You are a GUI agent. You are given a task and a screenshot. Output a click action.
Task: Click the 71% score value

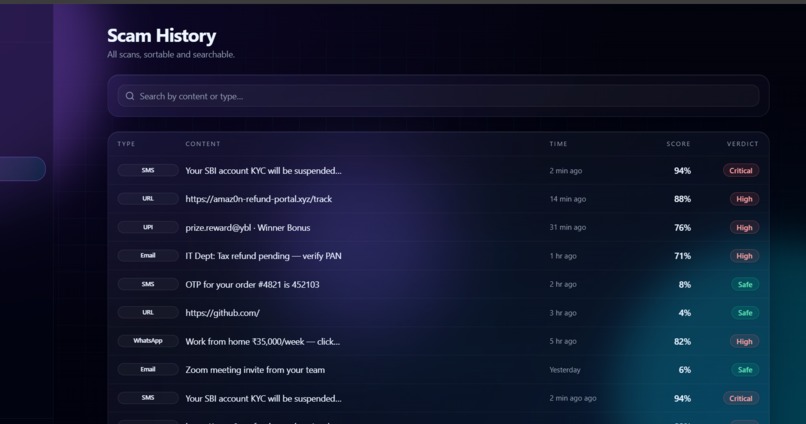682,256
